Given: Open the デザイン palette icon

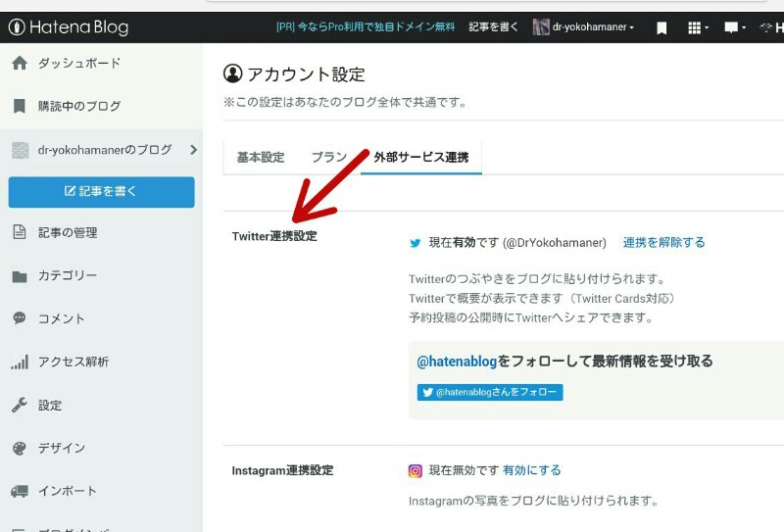Looking at the screenshot, I should (x=19, y=448).
